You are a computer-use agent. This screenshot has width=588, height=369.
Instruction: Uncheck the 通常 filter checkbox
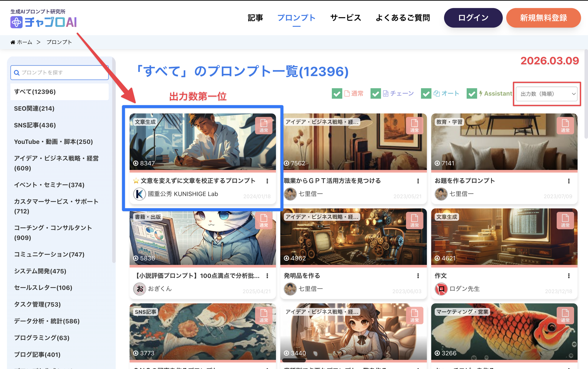[x=337, y=94]
